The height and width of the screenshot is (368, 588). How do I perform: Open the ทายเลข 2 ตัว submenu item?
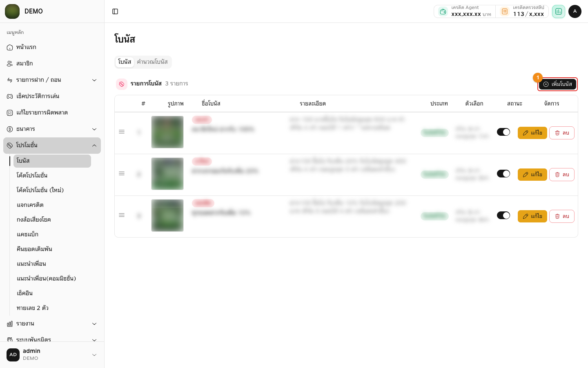[x=52, y=308]
